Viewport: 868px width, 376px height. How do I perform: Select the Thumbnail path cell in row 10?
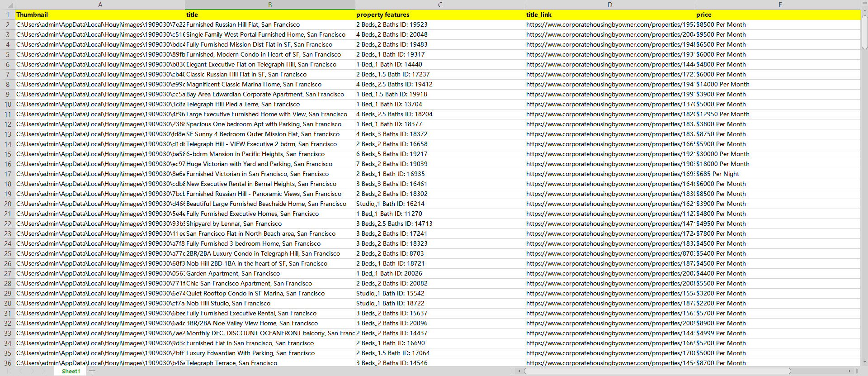[100, 104]
